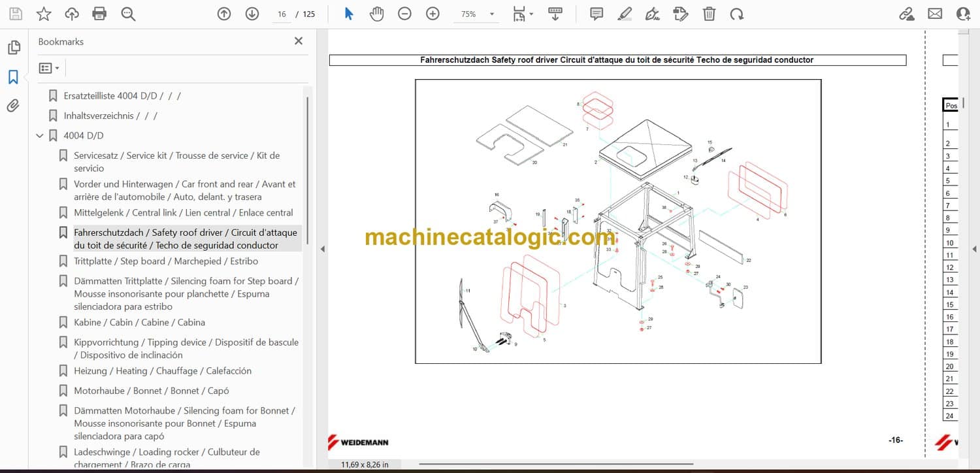Screen dimensions: 980x473
Task: Open the Edit PDF tool
Action: (681, 14)
